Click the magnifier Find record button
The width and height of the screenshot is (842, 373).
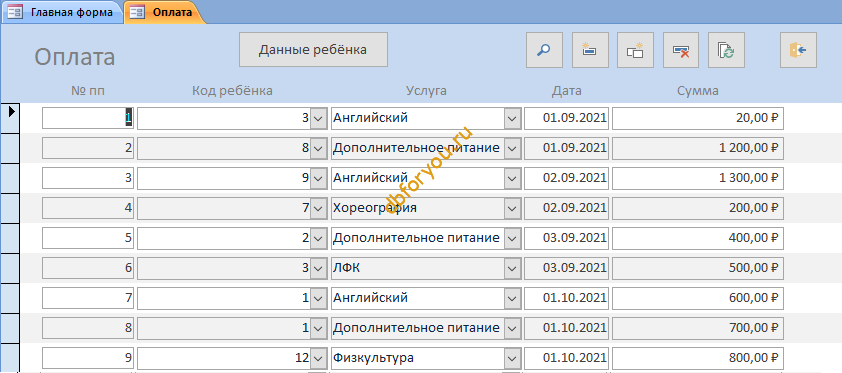coord(544,50)
